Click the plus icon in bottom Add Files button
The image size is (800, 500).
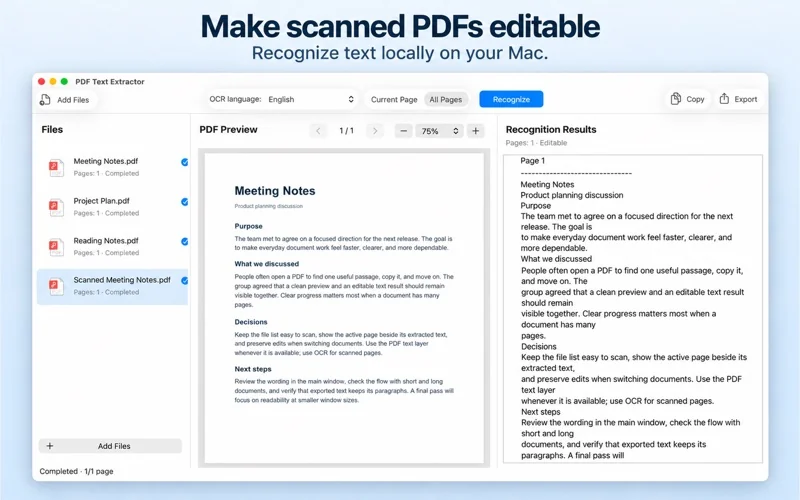(49, 446)
